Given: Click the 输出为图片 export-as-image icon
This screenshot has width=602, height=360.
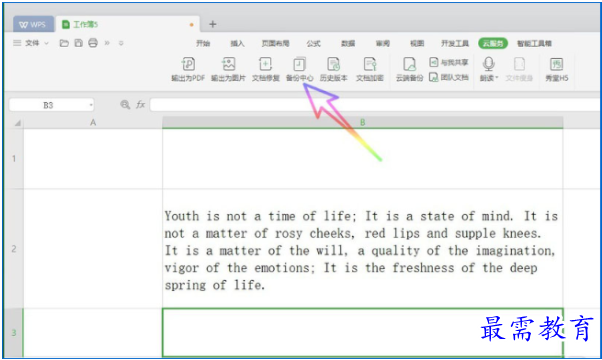Looking at the screenshot, I should click(x=228, y=64).
